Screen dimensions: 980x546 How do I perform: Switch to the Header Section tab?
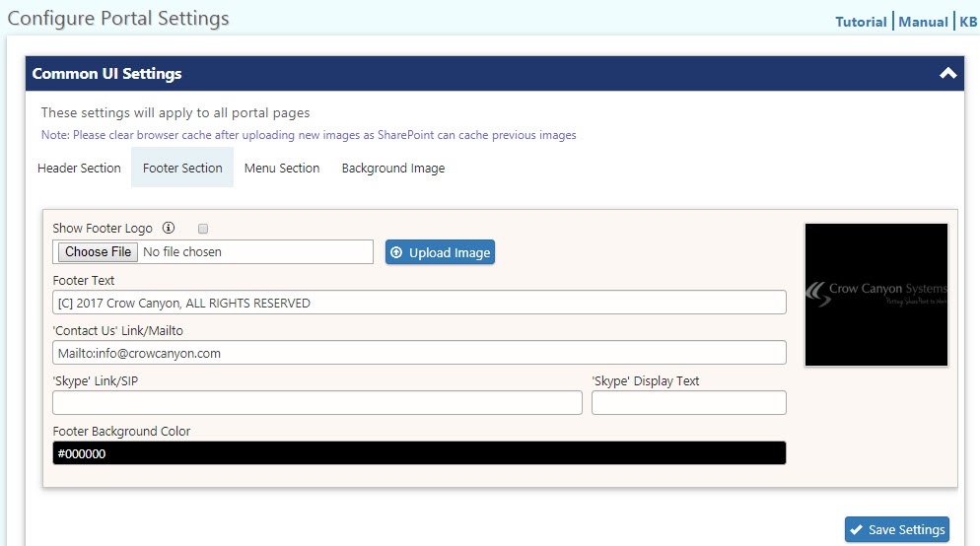tap(79, 169)
